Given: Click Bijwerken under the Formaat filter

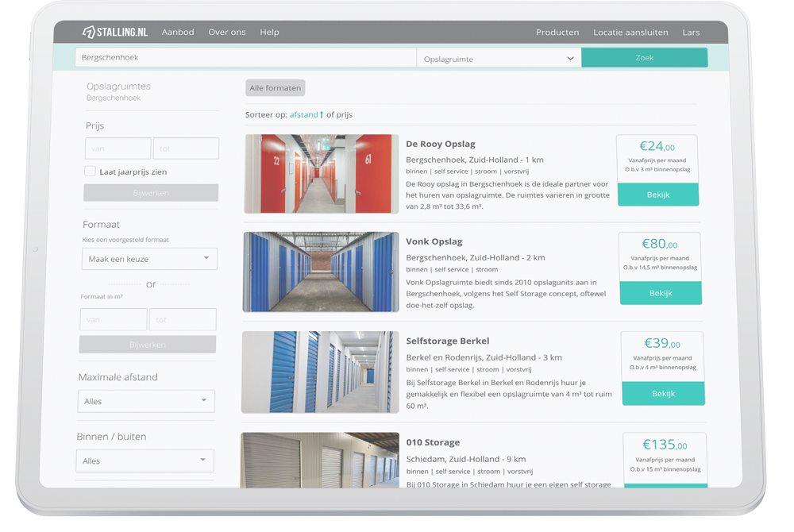Looking at the screenshot, I should pyautogui.click(x=148, y=344).
